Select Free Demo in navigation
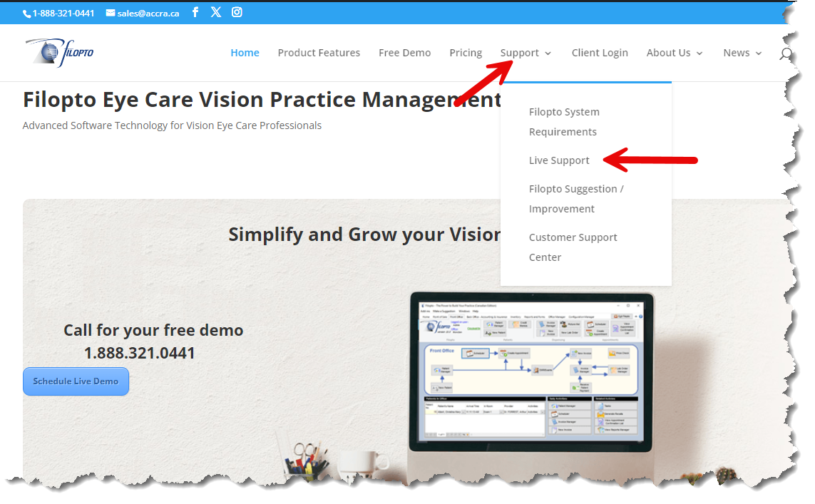Screen dimensions: 815x504 pyautogui.click(x=404, y=53)
